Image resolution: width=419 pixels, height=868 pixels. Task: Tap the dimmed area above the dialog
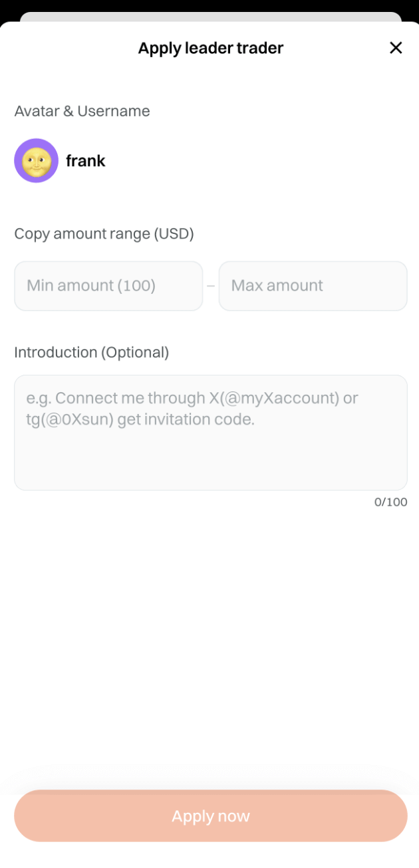click(x=209, y=7)
